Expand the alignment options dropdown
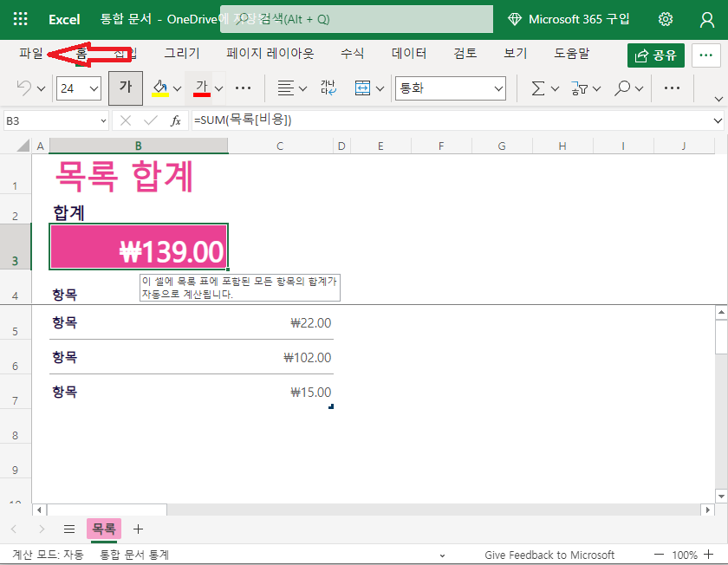The height and width of the screenshot is (565, 728). 303,88
